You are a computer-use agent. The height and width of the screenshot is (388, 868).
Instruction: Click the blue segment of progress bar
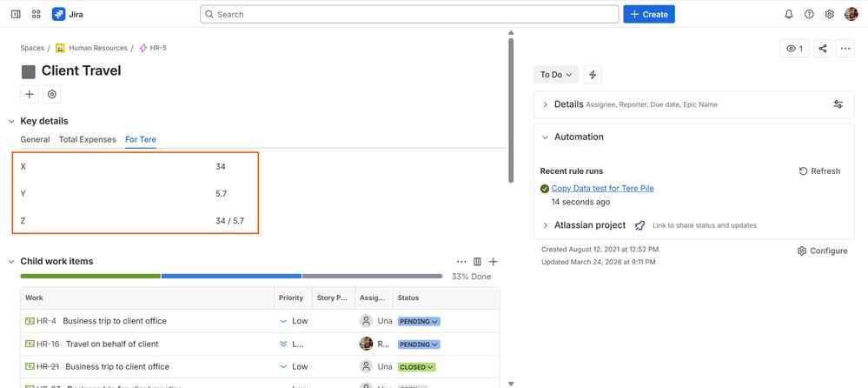point(231,276)
